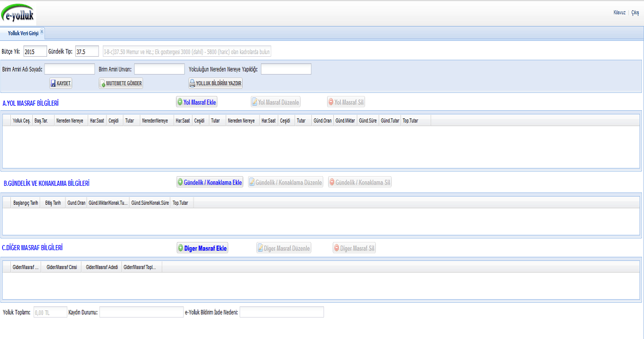The image size is (644, 339).
Task: Click the Çıkış logout link
Action: 635,13
